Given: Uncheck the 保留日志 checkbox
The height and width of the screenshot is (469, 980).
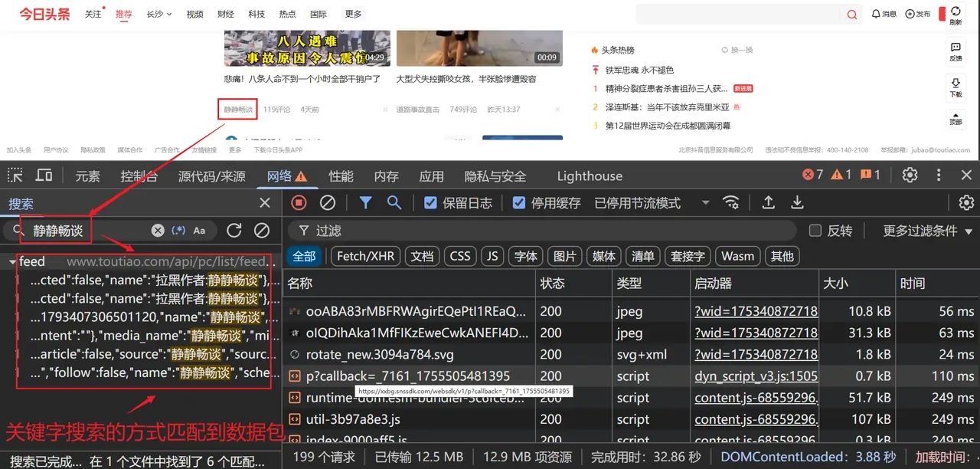Looking at the screenshot, I should pyautogui.click(x=430, y=203).
